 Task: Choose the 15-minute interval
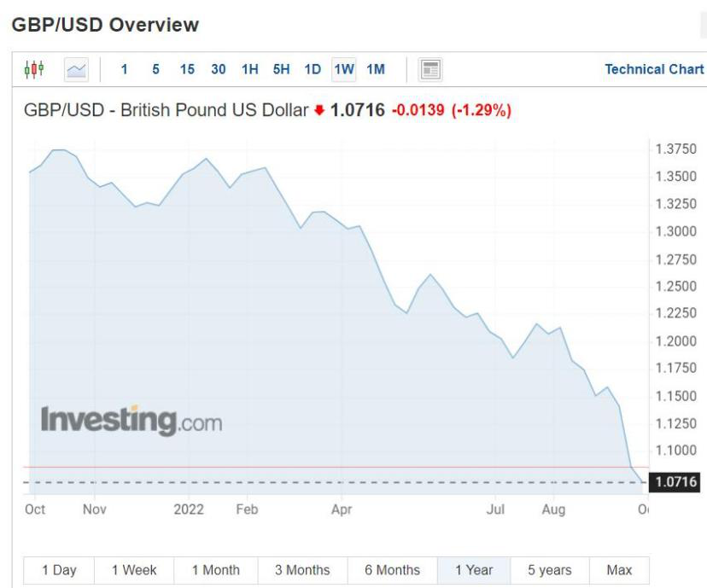pos(187,70)
